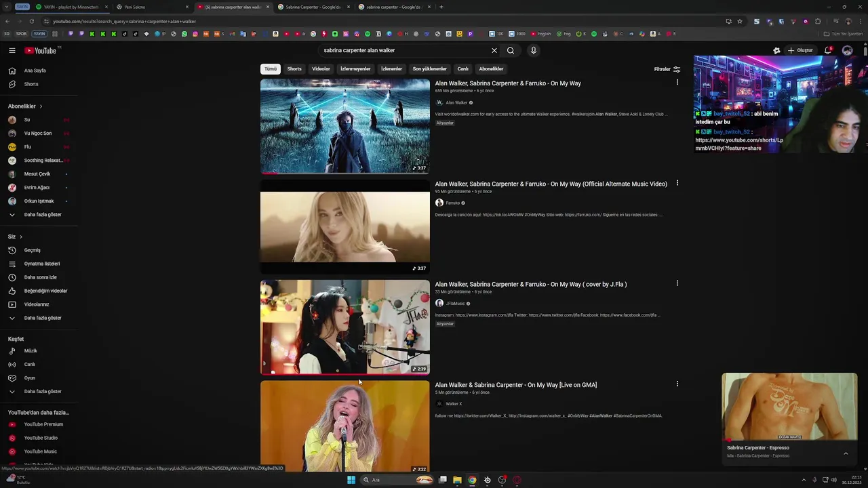The width and height of the screenshot is (868, 488).
Task: Select the İzlenmeyenler filter chip
Action: (355, 69)
